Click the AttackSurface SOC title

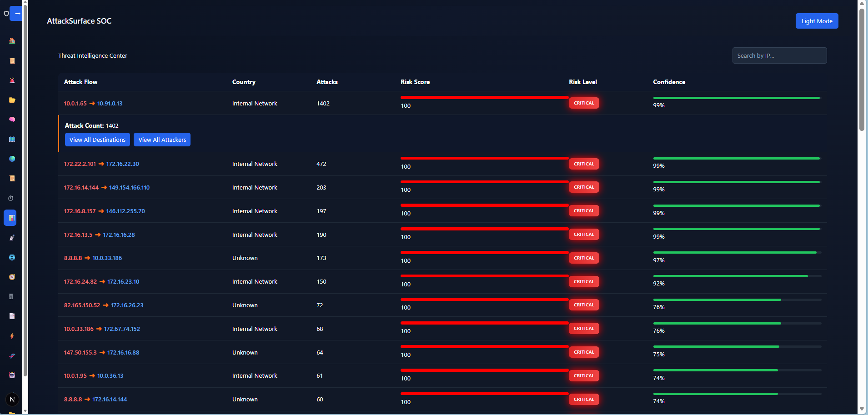pyautogui.click(x=79, y=21)
